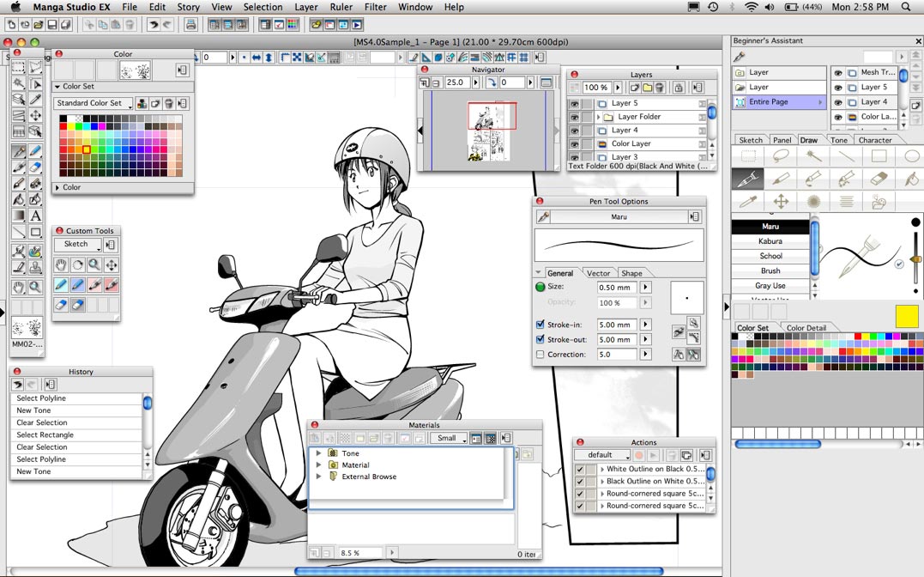This screenshot has height=577, width=924.
Task: Open the Ruler menu
Action: (341, 7)
